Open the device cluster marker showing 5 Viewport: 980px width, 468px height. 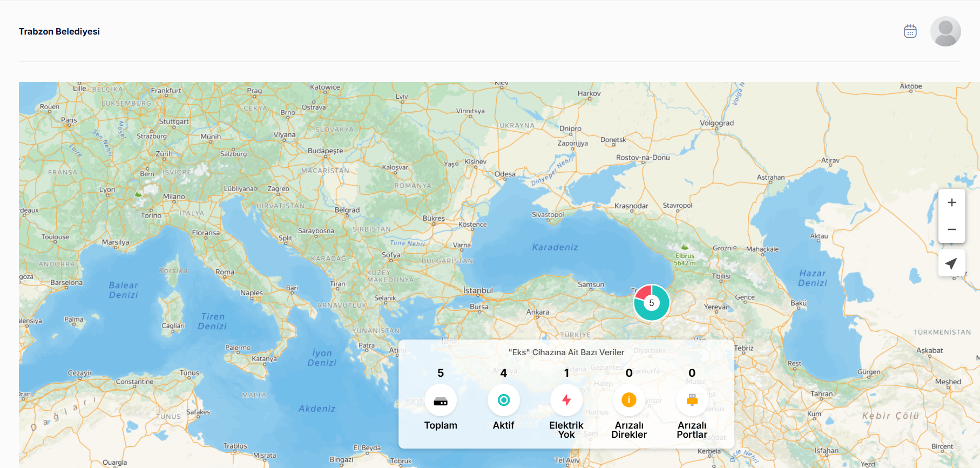[x=651, y=303]
